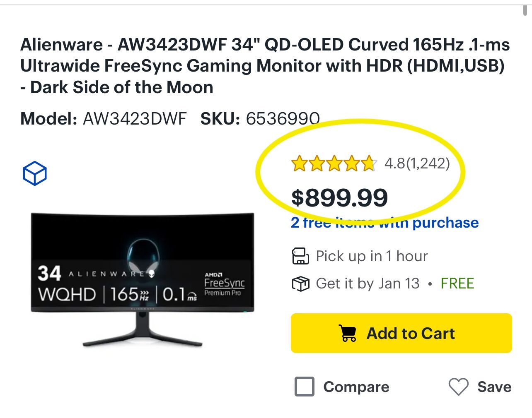Click the "Get it by Jan 13" text
This screenshot has height=418, width=532.
click(x=368, y=284)
